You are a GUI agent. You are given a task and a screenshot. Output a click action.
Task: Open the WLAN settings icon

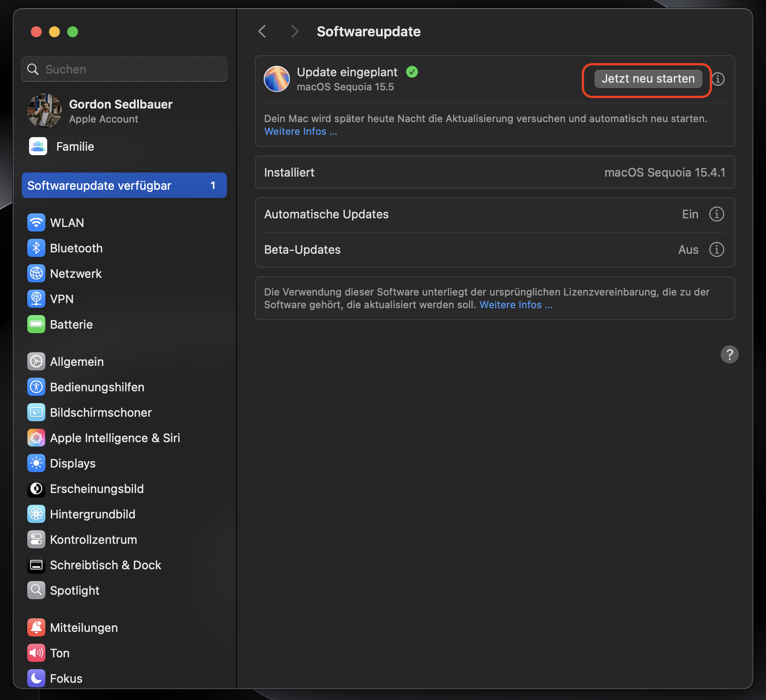(36, 222)
